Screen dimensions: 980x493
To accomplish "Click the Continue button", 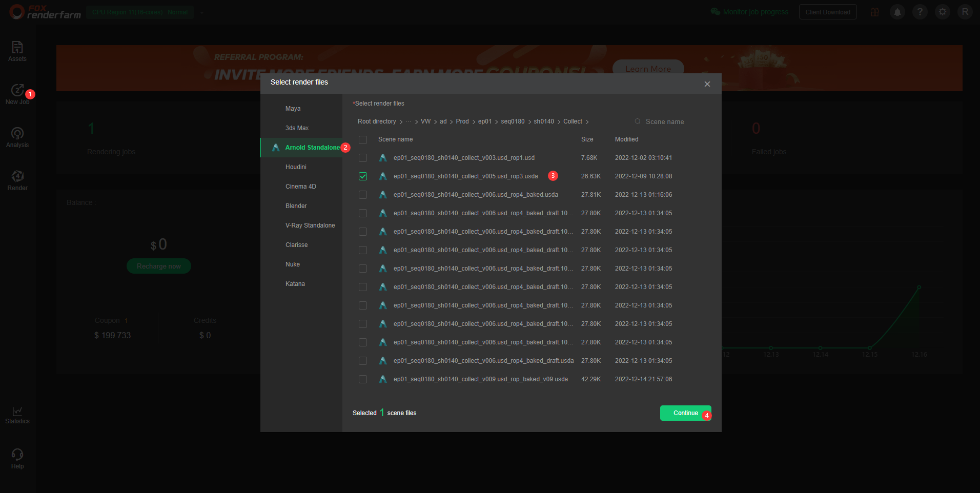I will point(685,413).
